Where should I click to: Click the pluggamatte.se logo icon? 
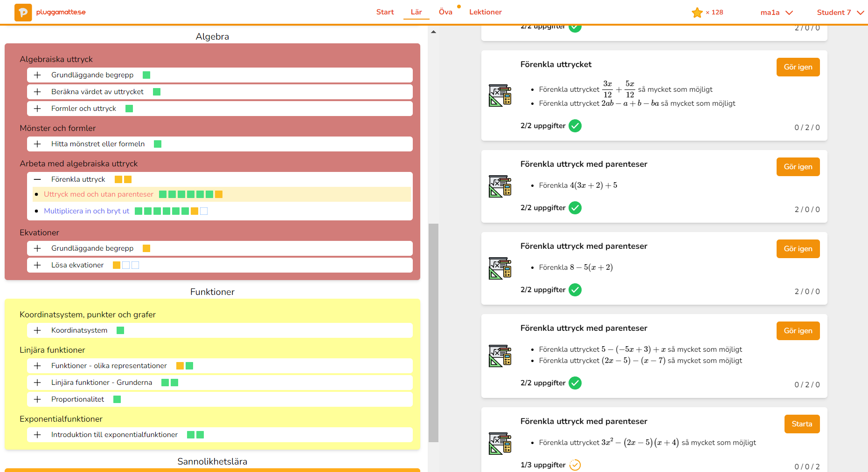23,12
